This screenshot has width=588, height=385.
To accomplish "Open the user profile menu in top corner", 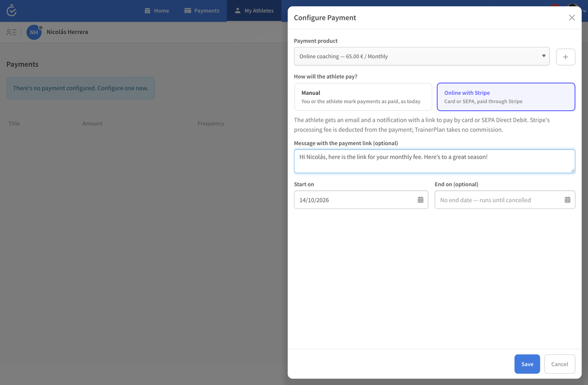I will click(x=576, y=8).
